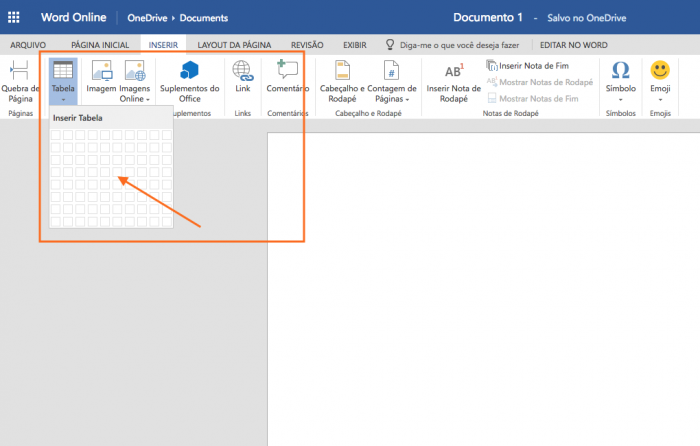Open the LAYOUT DA PÁGINA tab
The width and height of the screenshot is (700, 446).
(234, 45)
